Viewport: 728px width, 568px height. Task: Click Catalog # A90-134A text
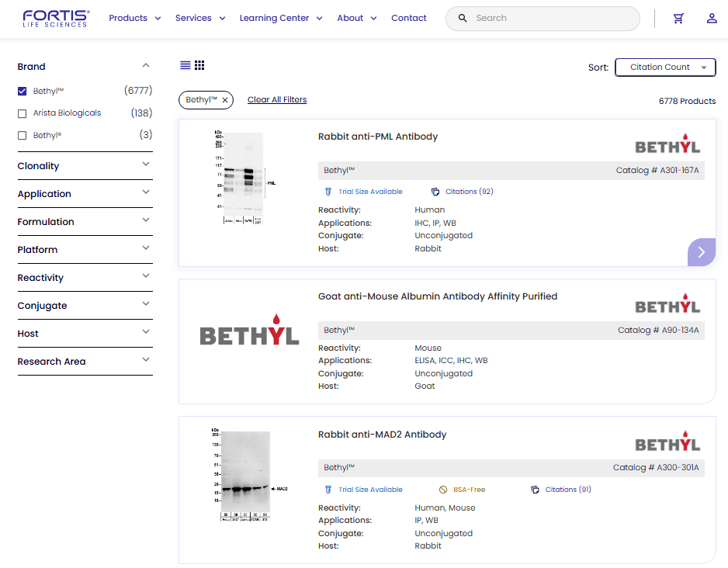tap(658, 331)
